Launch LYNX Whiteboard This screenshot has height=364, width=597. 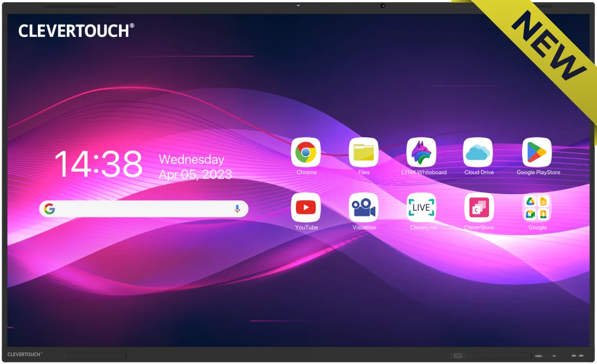coord(421,152)
